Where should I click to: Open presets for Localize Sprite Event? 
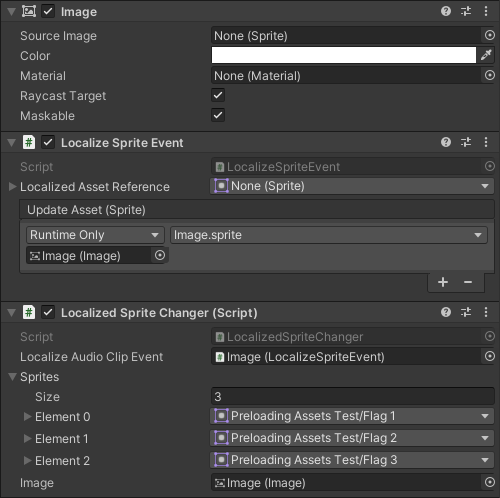click(466, 142)
